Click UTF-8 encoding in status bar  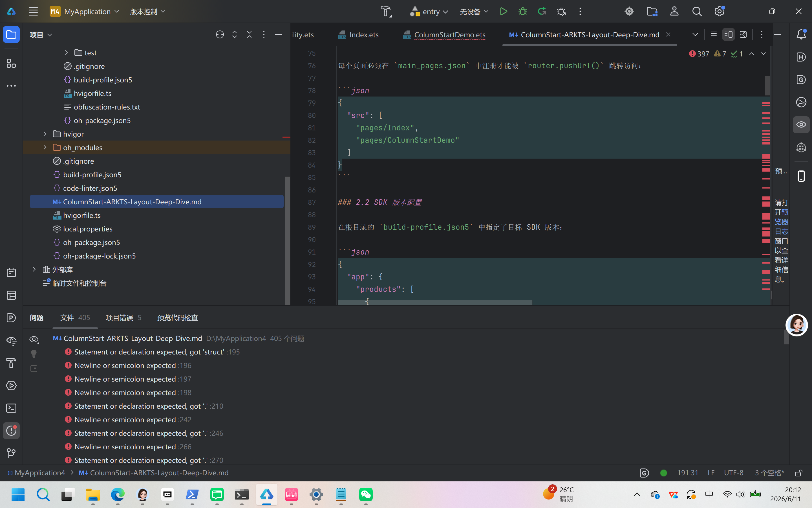click(x=734, y=473)
